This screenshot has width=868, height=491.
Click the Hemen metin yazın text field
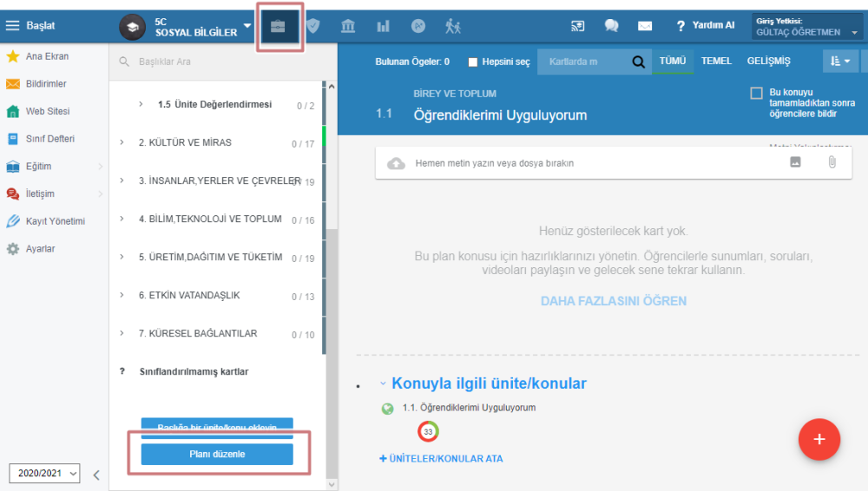click(614, 163)
